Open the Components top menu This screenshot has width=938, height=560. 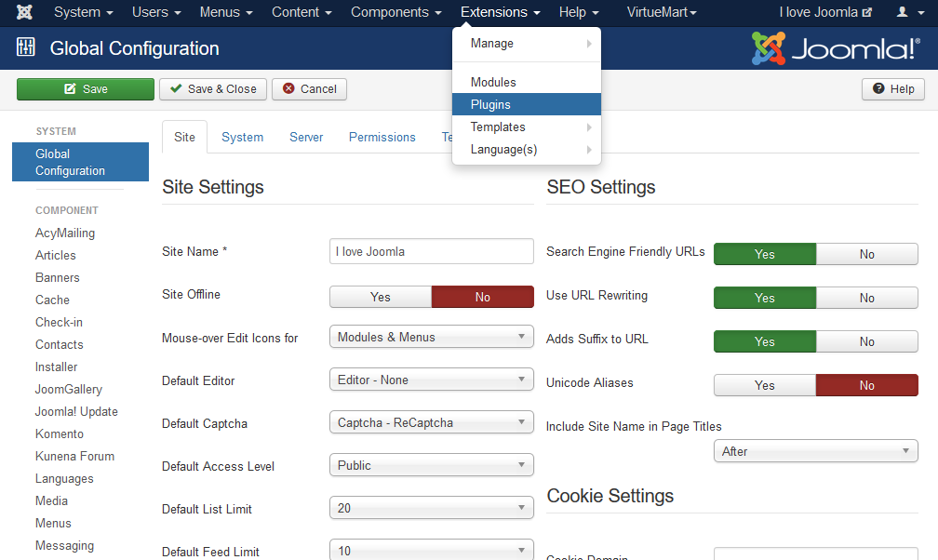(x=396, y=12)
